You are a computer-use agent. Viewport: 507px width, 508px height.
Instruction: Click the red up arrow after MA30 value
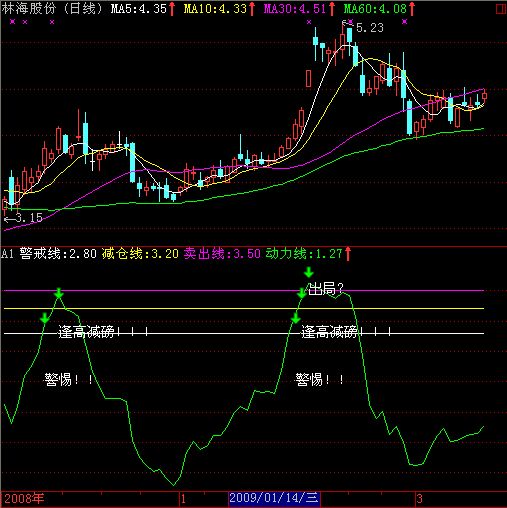331,9
